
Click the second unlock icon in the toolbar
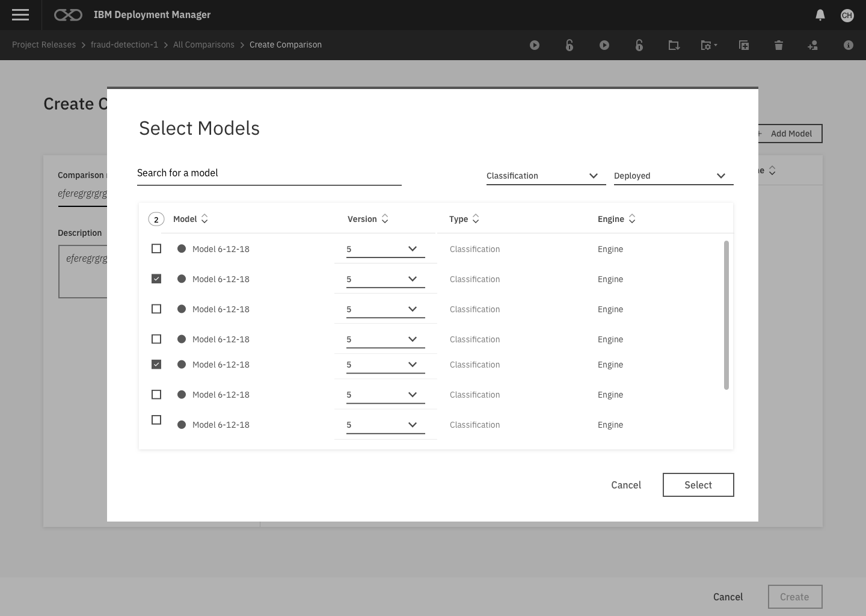tap(639, 45)
